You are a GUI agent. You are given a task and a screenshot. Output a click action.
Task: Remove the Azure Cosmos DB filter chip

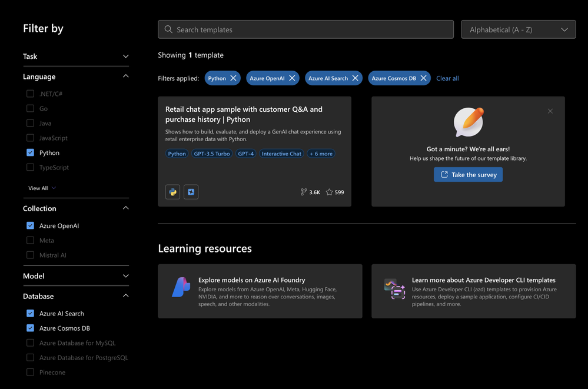pos(423,78)
